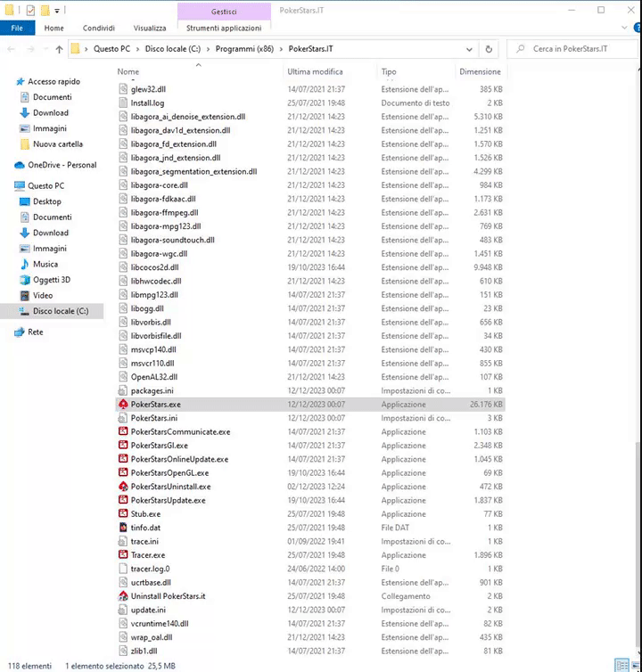The width and height of the screenshot is (642, 672).
Task: Select PokerStarsUpdate.exe icon
Action: tap(123, 500)
